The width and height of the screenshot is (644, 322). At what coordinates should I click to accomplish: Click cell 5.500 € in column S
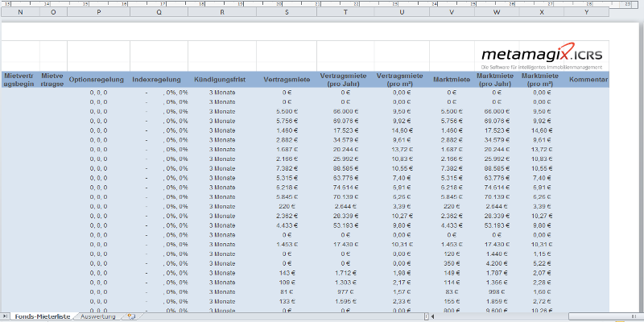click(x=287, y=111)
